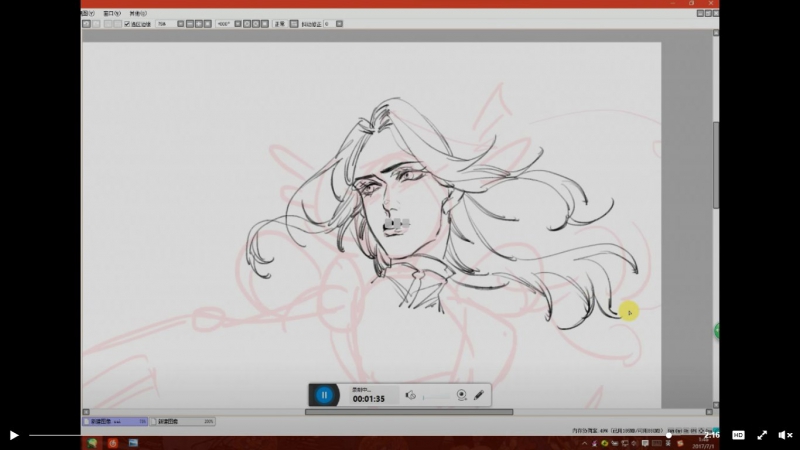Reset the canvas rotation
Viewport: 800px width, 450px height.
(265, 24)
